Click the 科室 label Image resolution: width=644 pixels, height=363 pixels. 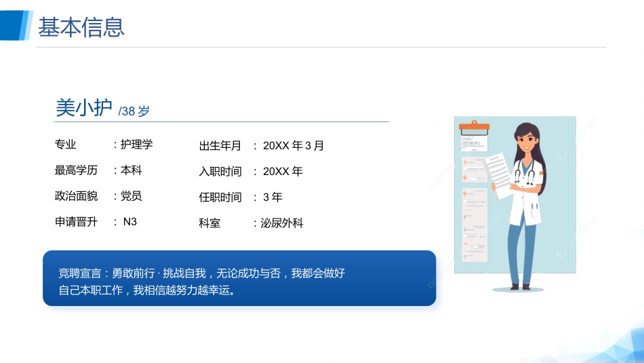(209, 223)
